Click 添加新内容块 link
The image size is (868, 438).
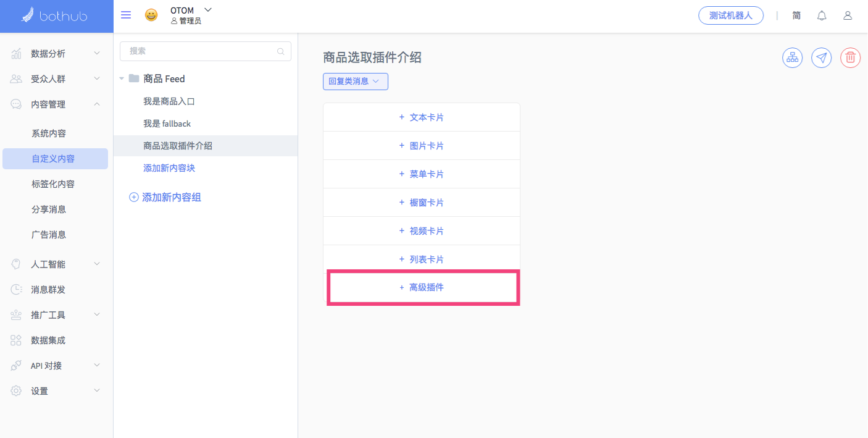click(169, 168)
